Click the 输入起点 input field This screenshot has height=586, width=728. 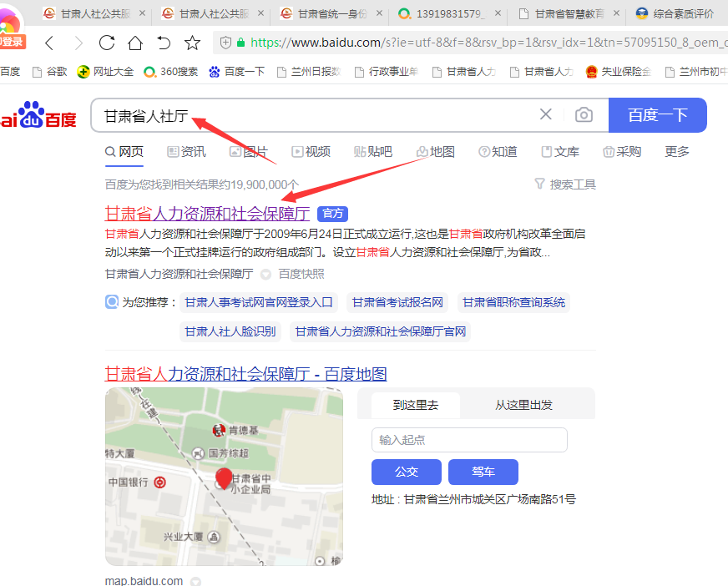click(x=469, y=440)
